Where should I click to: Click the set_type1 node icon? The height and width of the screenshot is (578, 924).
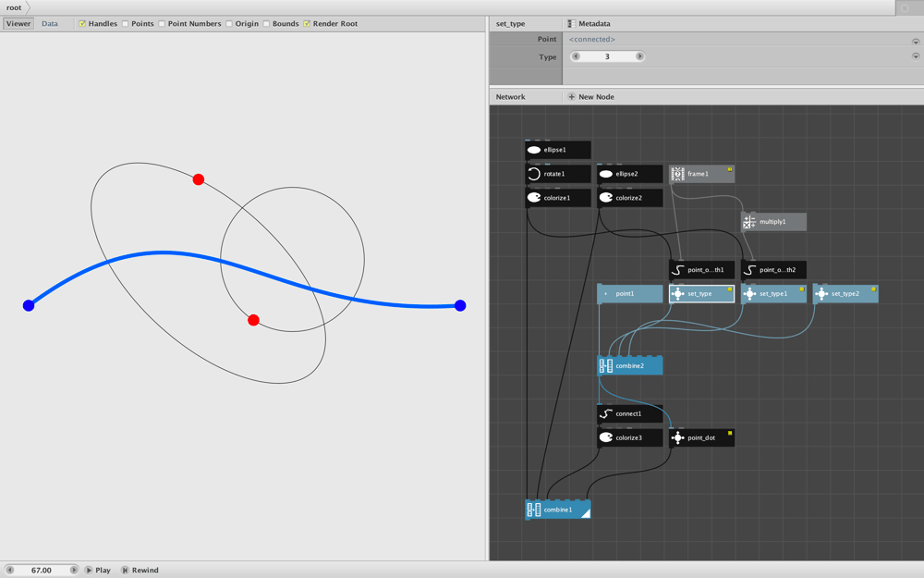coord(749,294)
